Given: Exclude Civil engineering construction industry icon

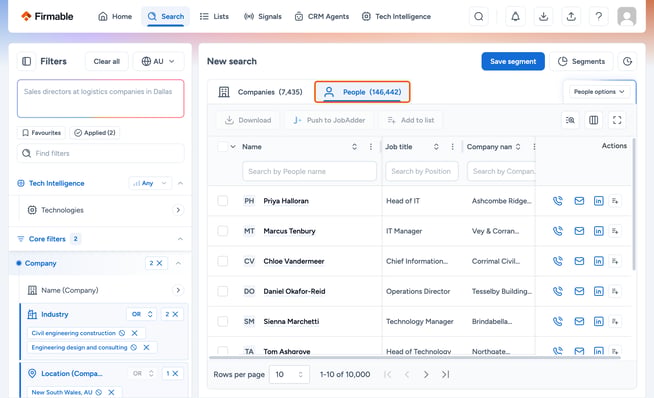Looking at the screenshot, I should (x=122, y=333).
